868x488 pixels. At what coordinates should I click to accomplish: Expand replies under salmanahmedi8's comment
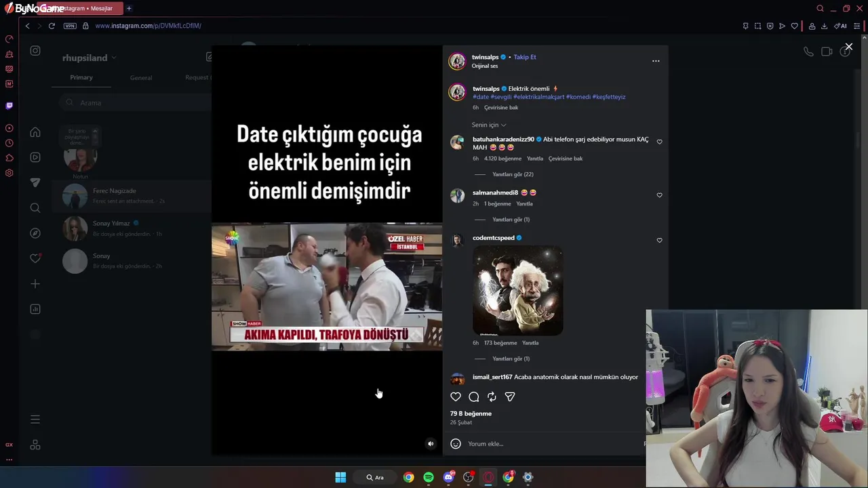[511, 220]
